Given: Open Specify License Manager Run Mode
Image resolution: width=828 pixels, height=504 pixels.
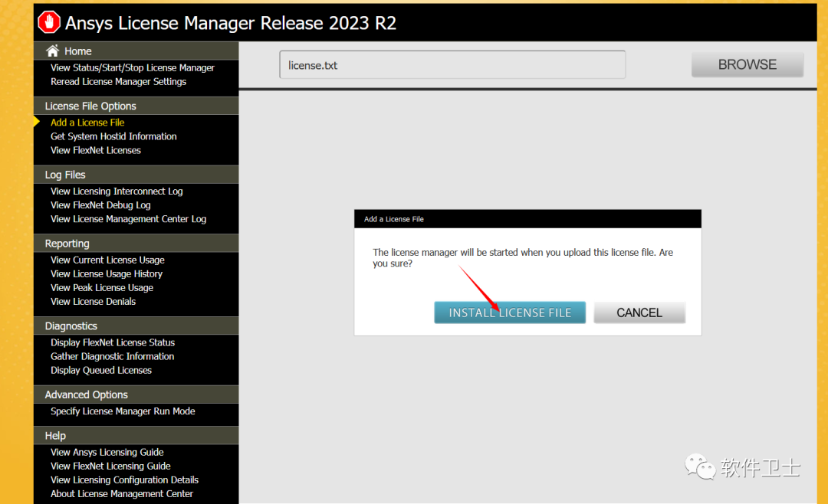Looking at the screenshot, I should [123, 411].
